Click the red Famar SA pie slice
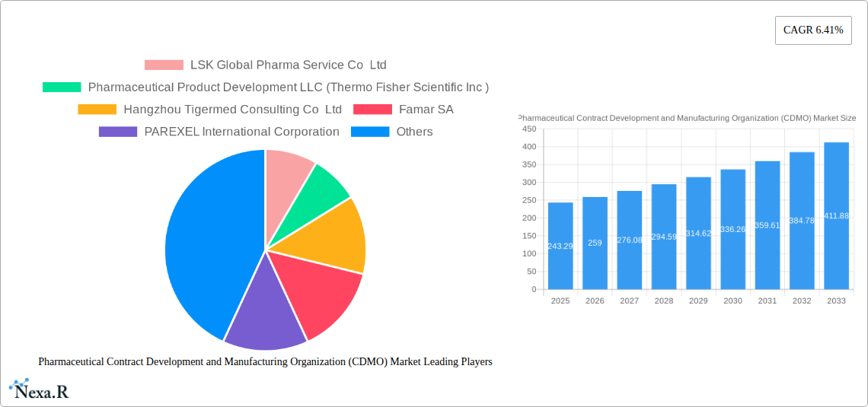The image size is (868, 407). [x=318, y=291]
